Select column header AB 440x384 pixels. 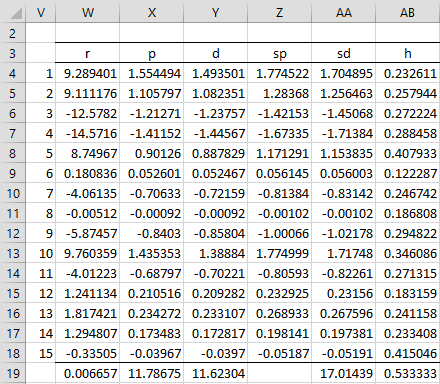408,13
